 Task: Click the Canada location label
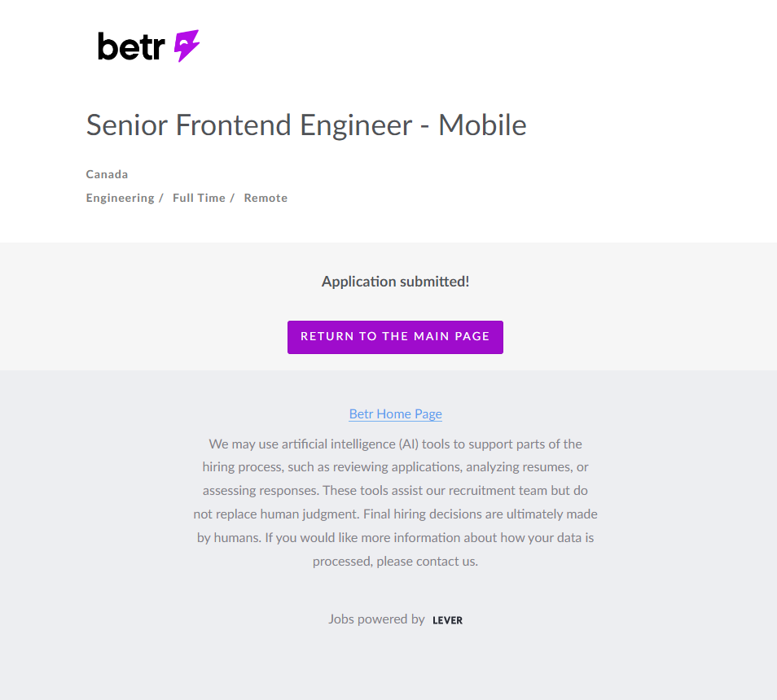click(107, 174)
